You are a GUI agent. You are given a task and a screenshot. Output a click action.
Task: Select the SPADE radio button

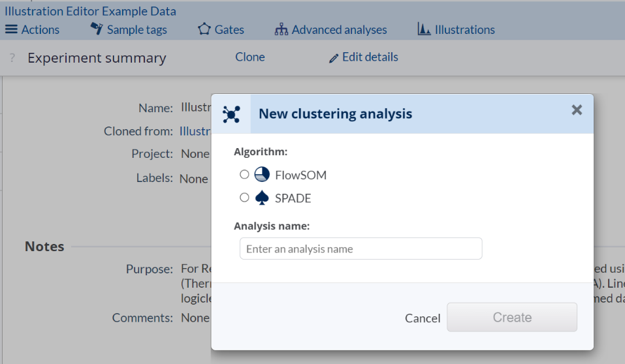(x=244, y=197)
